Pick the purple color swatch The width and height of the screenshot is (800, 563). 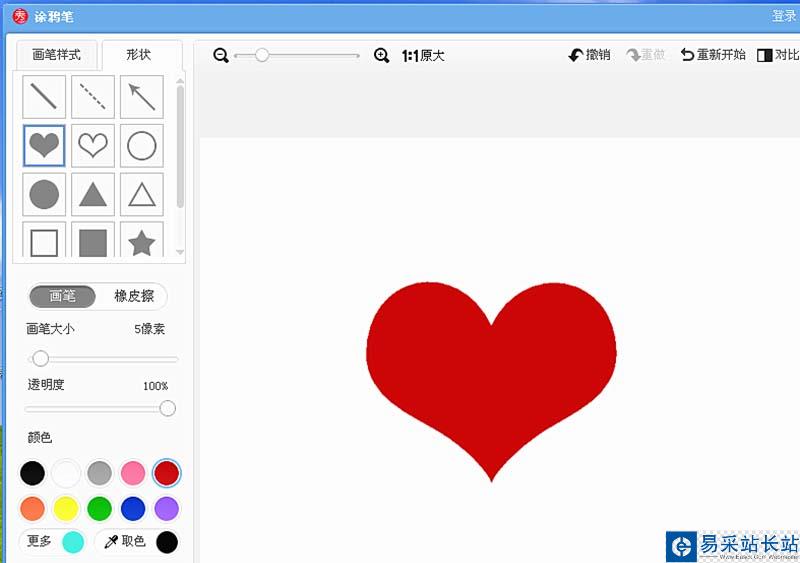pos(167,509)
